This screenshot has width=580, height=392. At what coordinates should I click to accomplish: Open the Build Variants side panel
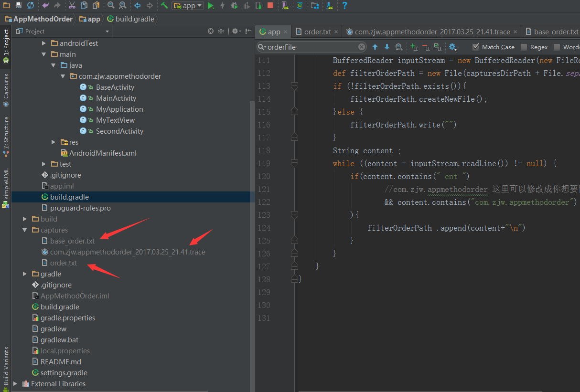6,367
